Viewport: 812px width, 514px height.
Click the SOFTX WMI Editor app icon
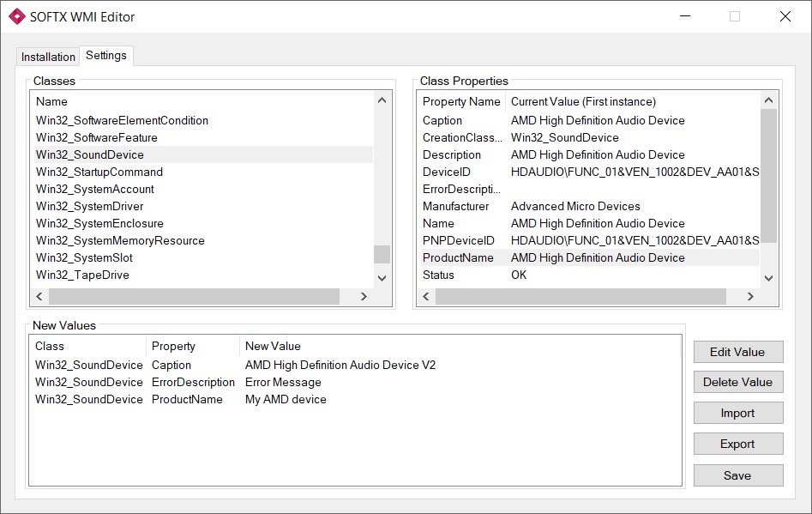[16, 16]
